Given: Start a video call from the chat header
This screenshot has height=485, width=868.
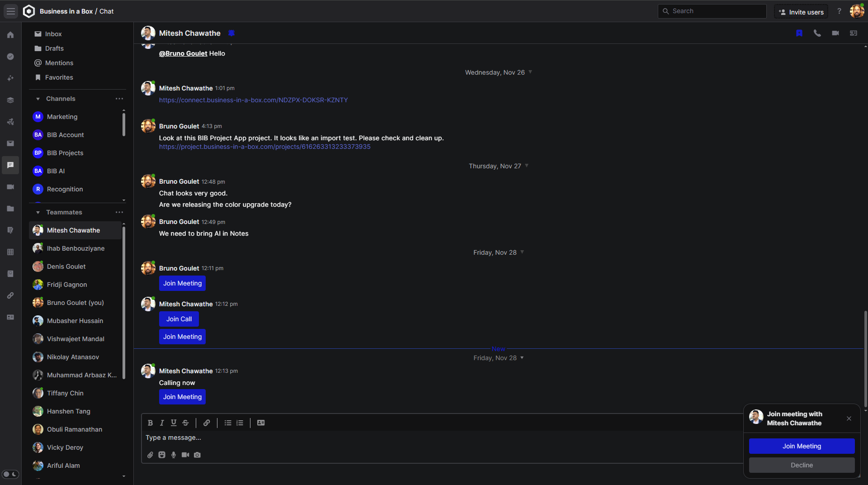Looking at the screenshot, I should coord(835,33).
